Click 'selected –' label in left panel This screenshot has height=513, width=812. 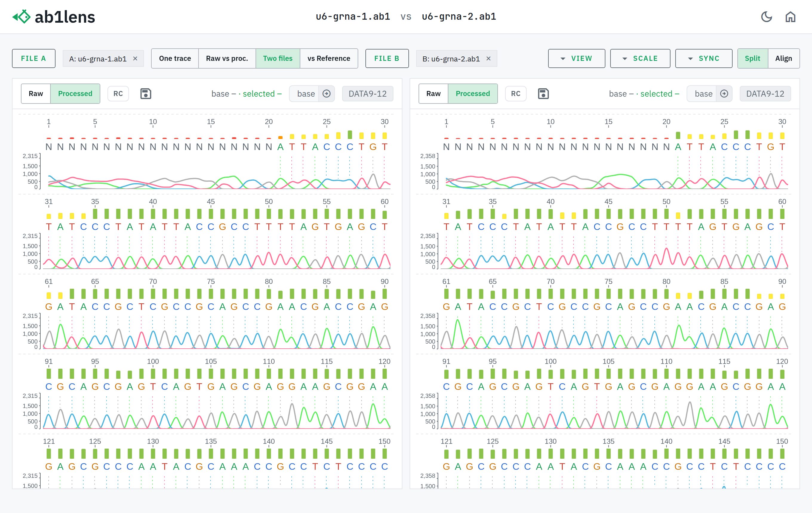click(x=262, y=94)
